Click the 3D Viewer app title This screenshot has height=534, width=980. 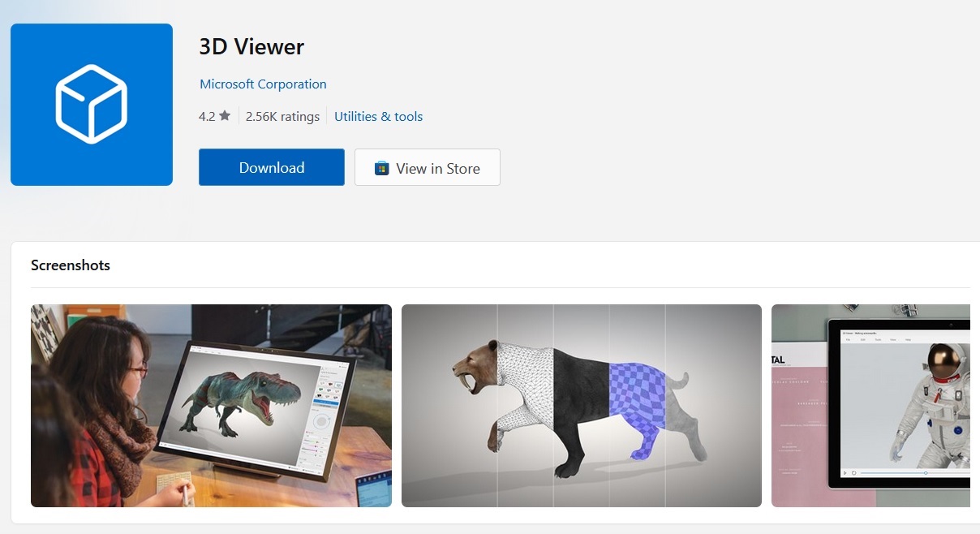[251, 47]
